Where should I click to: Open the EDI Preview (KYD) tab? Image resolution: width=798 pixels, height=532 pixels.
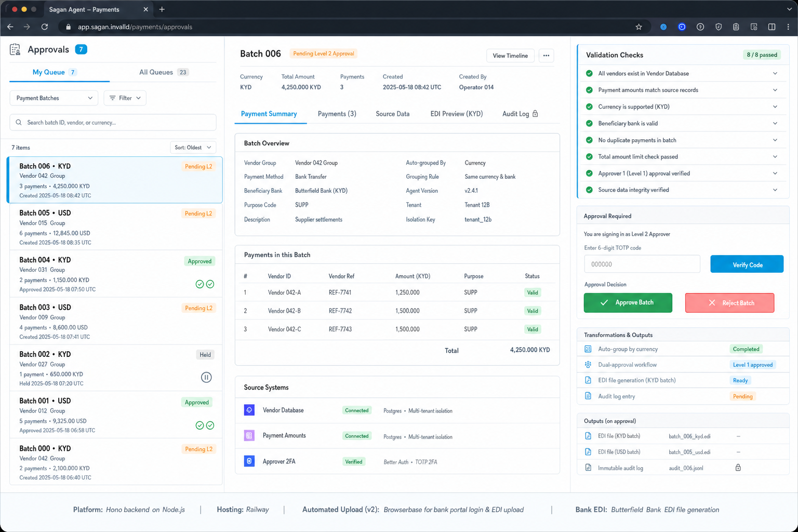click(x=457, y=114)
